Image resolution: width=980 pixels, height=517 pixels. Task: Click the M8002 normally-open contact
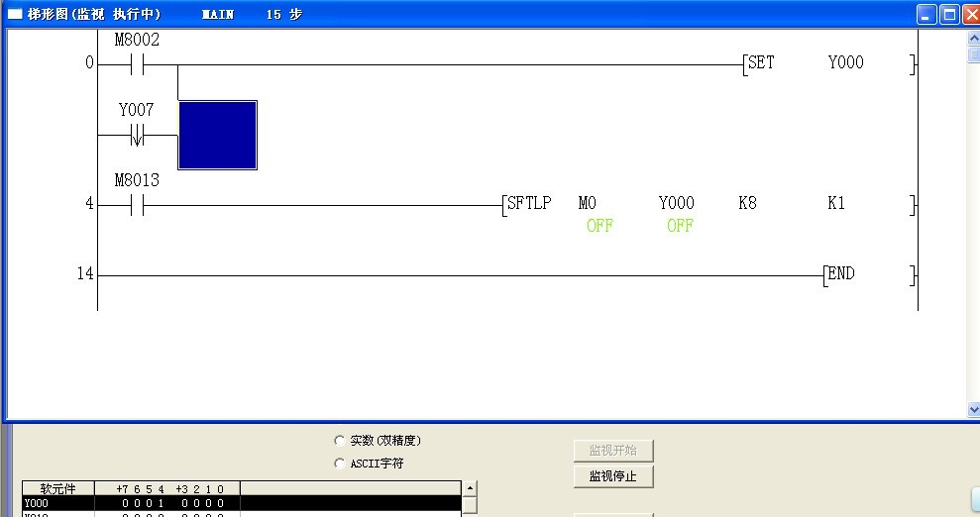[137, 65]
